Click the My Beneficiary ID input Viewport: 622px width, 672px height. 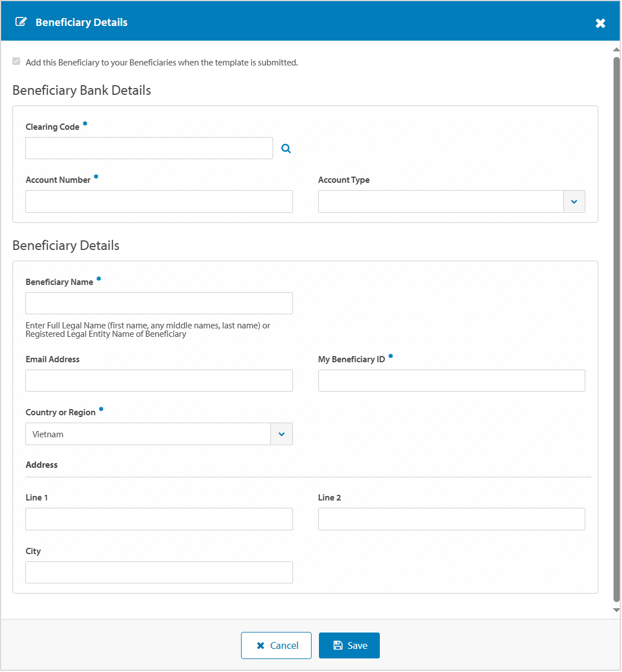click(451, 381)
